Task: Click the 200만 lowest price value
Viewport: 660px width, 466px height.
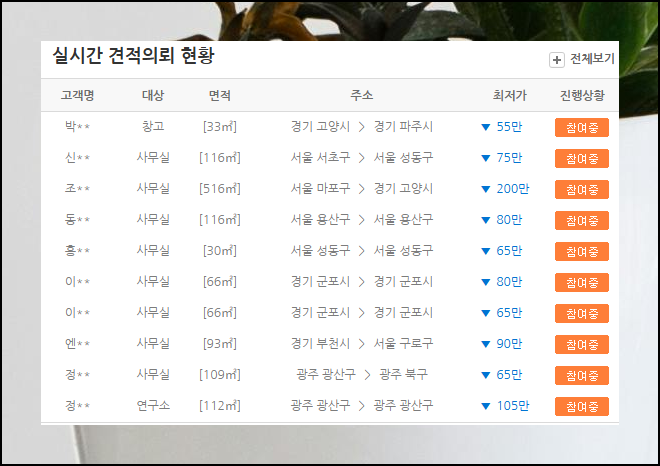Action: coord(513,189)
